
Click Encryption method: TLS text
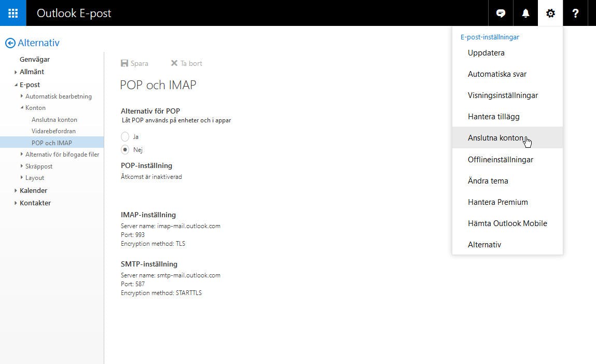(x=153, y=244)
